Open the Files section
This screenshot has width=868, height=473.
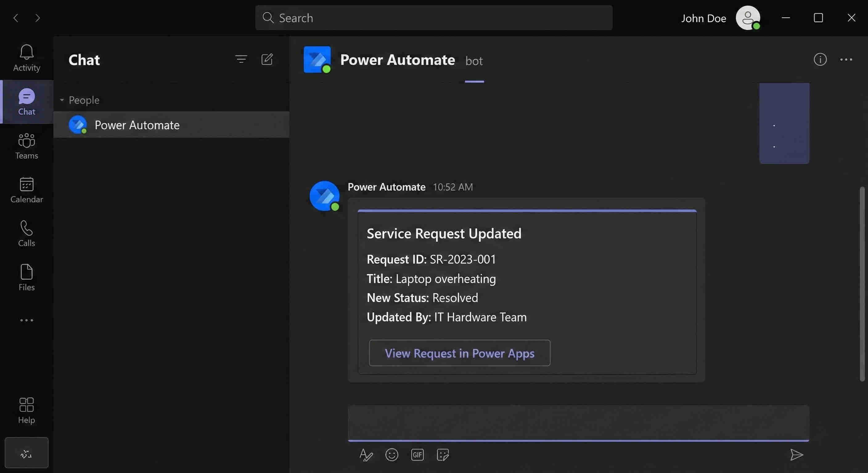click(27, 278)
